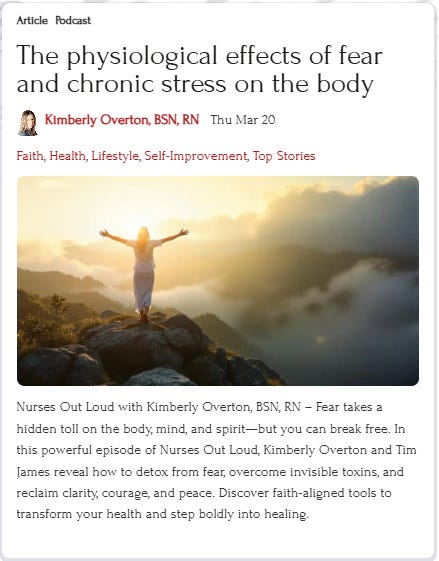
Task: Click the Thu Mar 20 publish date
Action: 243,120
